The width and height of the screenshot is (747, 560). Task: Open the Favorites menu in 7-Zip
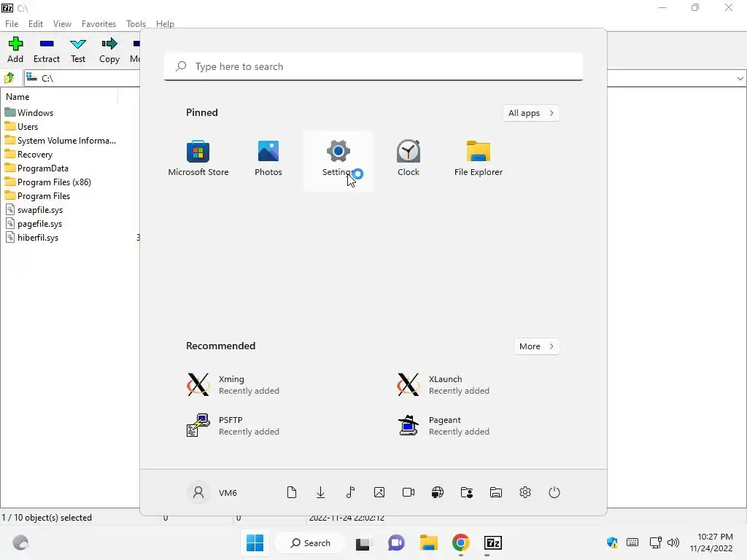(x=98, y=24)
